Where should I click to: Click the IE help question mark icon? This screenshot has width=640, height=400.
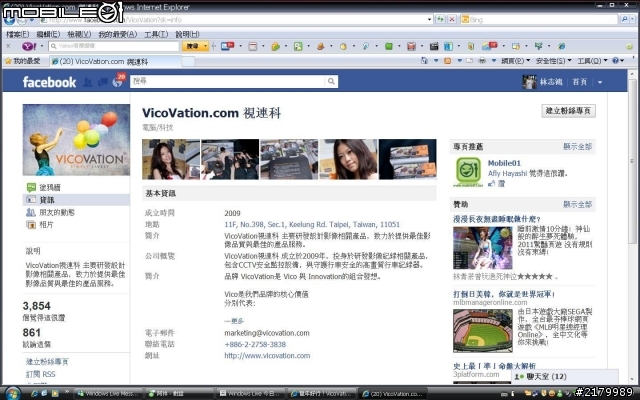tap(615, 60)
